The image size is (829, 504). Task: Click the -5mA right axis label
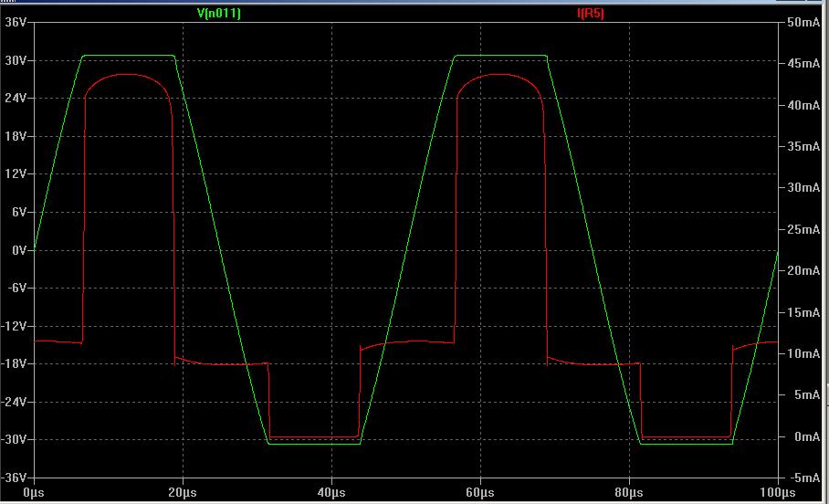803,478
